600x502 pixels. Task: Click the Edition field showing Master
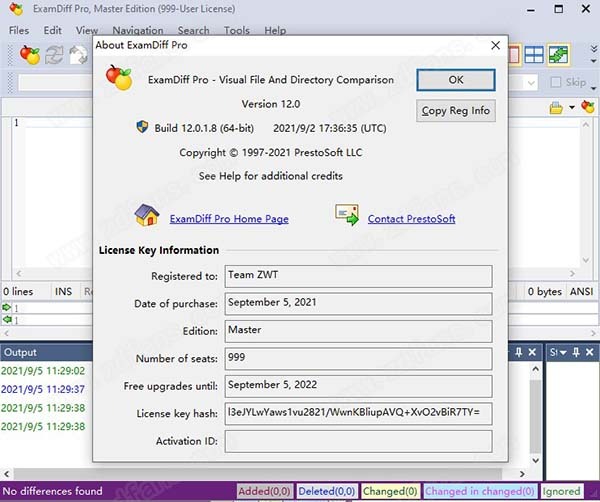coord(358,331)
